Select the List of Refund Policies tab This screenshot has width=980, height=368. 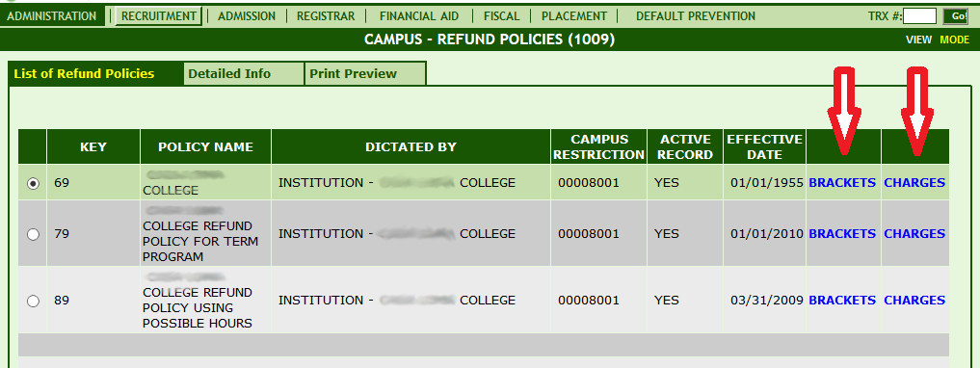coord(84,74)
